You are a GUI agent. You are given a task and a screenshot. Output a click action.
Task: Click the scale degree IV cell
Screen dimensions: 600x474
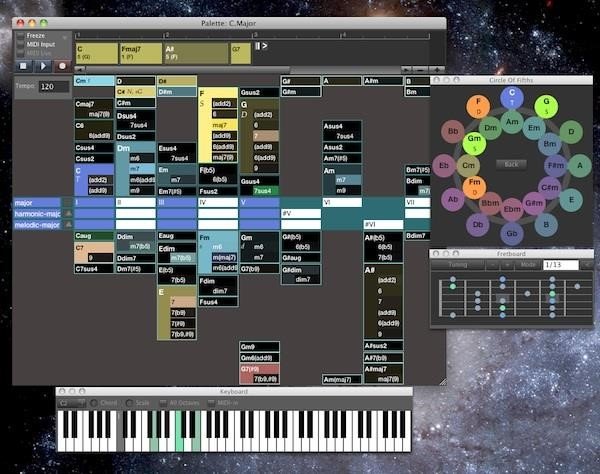pyautogui.click(x=218, y=202)
